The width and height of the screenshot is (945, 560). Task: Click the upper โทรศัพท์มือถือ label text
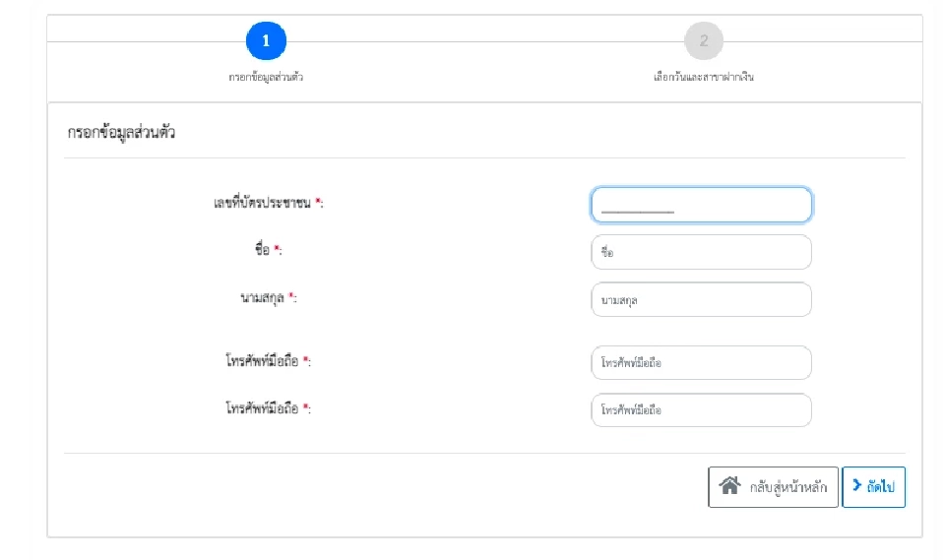[x=262, y=361]
